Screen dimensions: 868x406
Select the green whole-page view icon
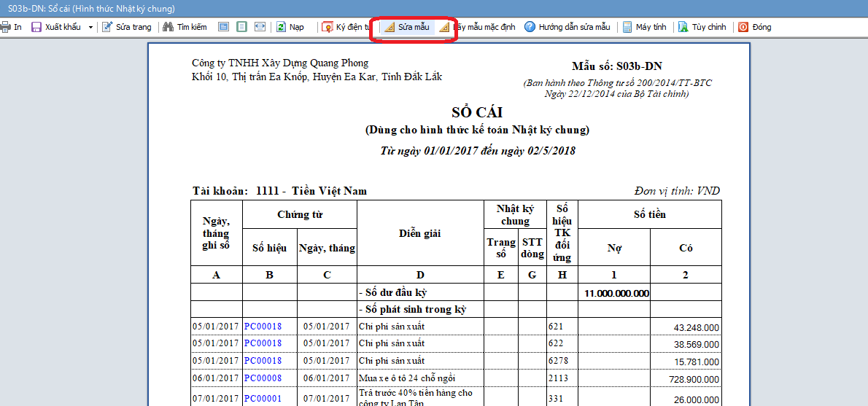(241, 26)
